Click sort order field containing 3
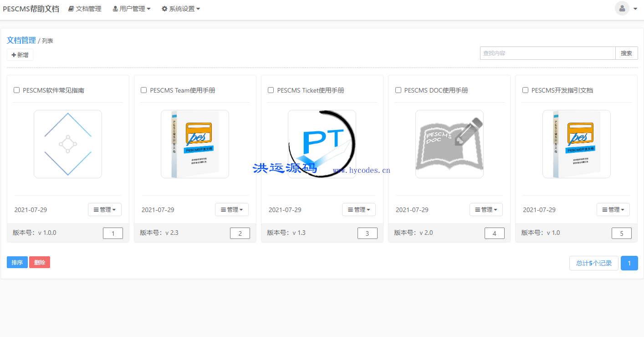This screenshot has width=644, height=337. (x=368, y=233)
